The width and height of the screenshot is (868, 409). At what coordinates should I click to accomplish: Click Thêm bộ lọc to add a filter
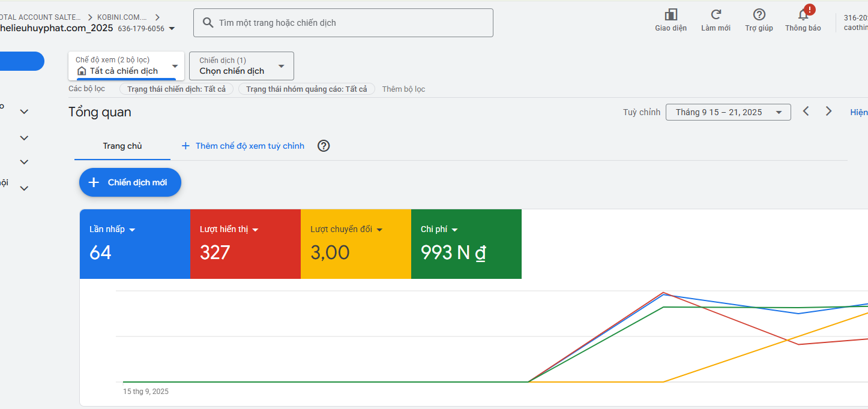[403, 89]
